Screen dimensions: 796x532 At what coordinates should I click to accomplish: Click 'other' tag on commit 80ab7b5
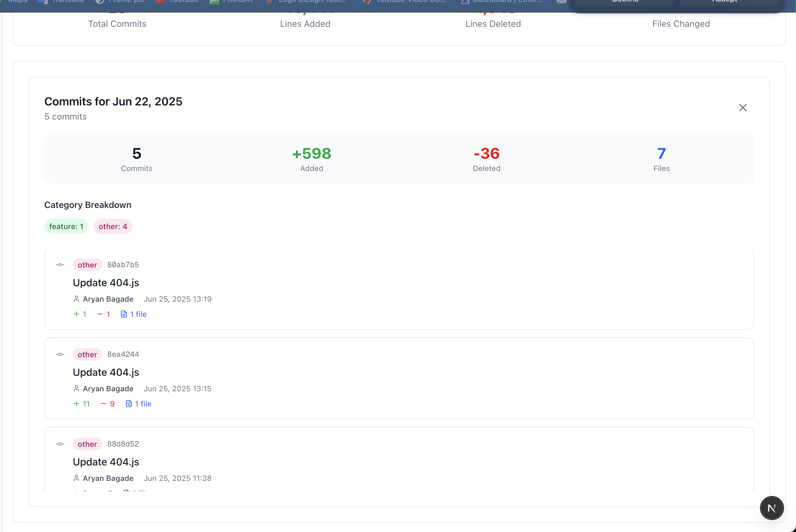(87, 265)
